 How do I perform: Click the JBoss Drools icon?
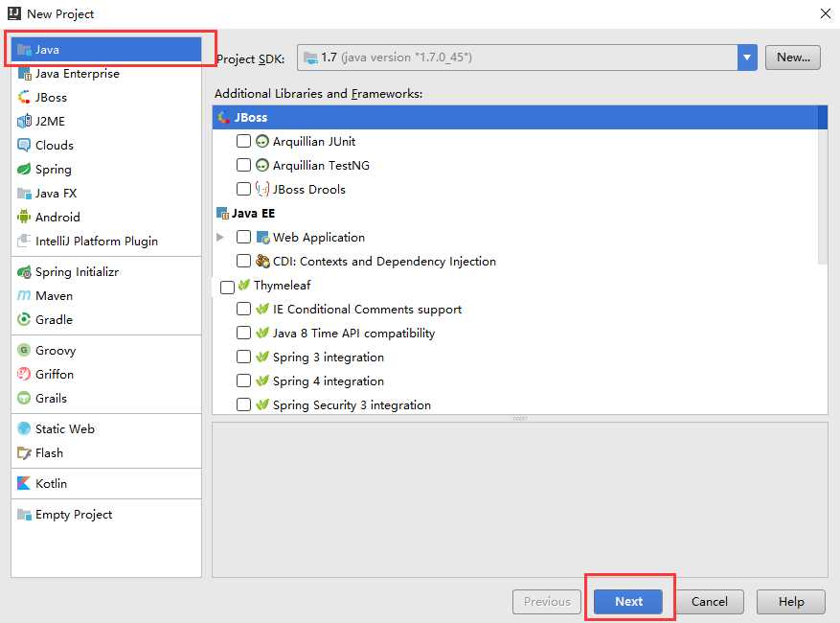coord(262,189)
